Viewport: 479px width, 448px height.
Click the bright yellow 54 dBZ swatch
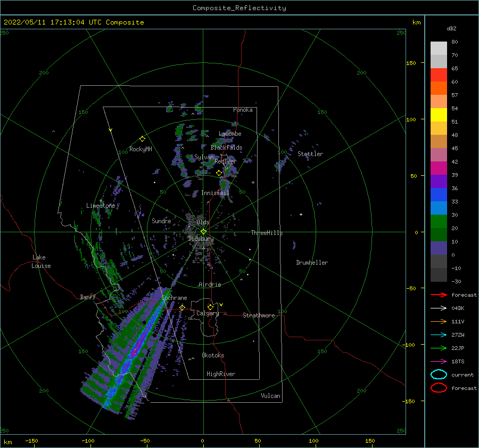click(x=439, y=115)
